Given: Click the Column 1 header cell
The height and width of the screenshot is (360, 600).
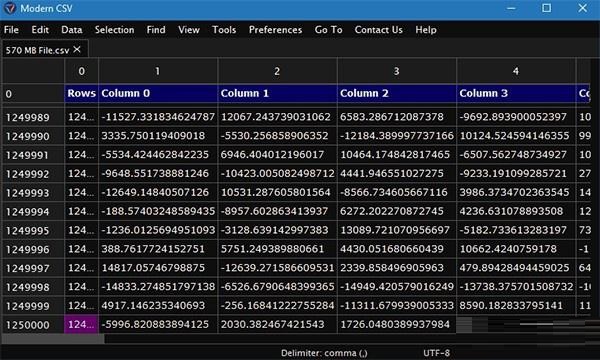Looking at the screenshot, I should pos(277,93).
